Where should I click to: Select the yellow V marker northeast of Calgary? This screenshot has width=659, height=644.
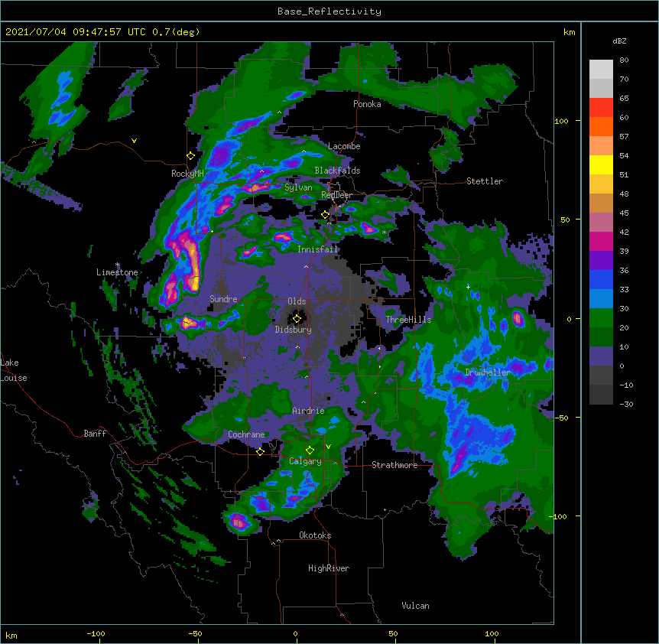[328, 447]
